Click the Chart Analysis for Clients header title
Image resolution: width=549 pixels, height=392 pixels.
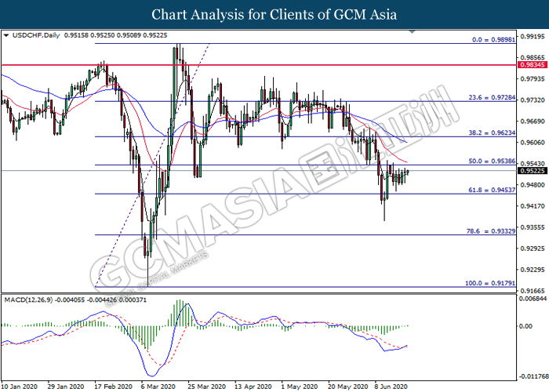[274, 14]
